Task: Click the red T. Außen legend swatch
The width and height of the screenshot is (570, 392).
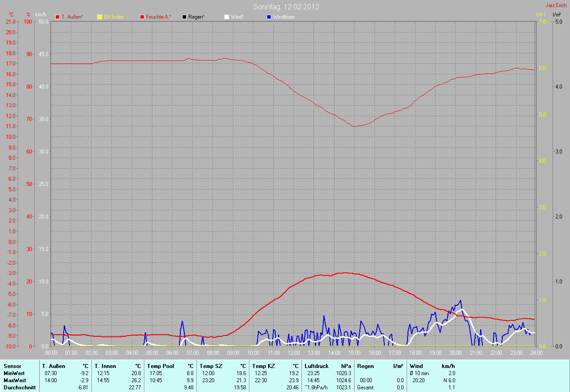Action: coord(57,17)
